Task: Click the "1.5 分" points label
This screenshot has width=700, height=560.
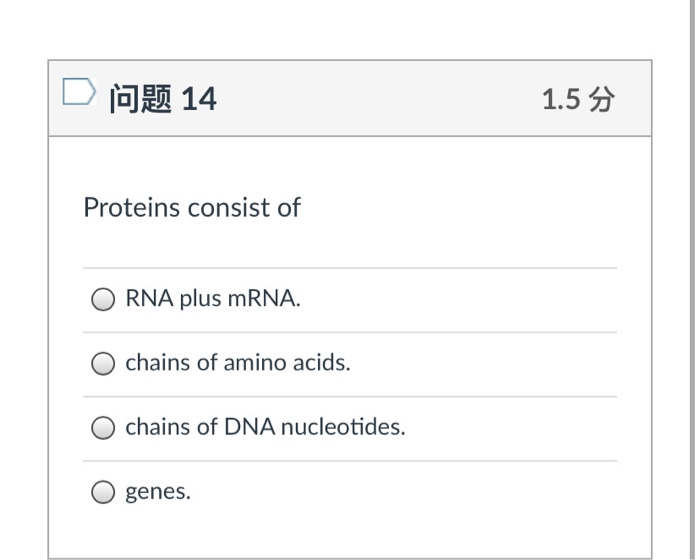Action: 578,99
